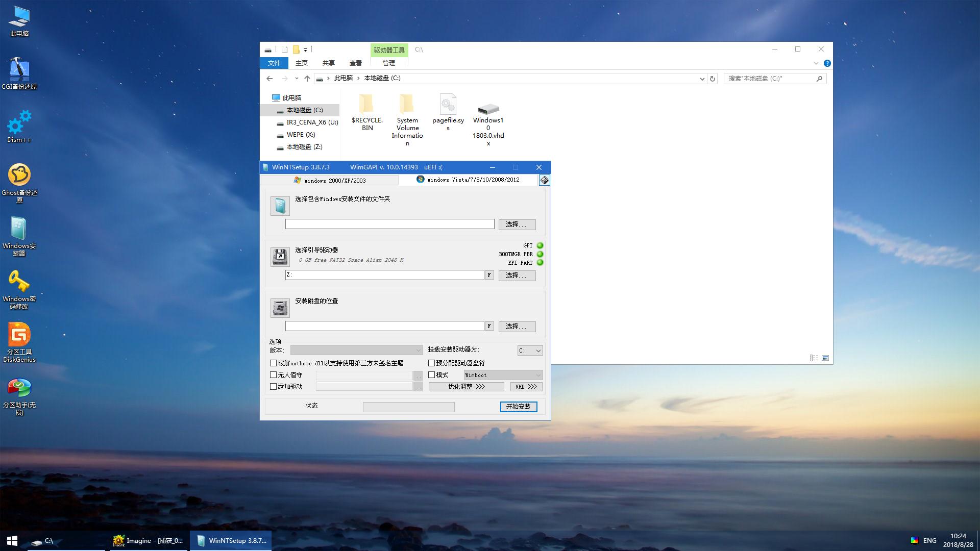Screen dimensions: 980x551
Task: Expand Explorer address history dropdown
Action: [x=702, y=79]
